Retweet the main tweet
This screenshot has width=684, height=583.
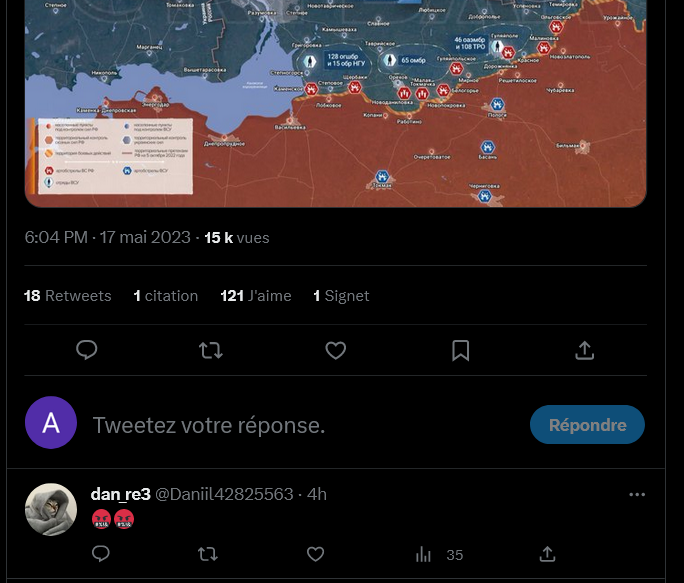pos(211,350)
